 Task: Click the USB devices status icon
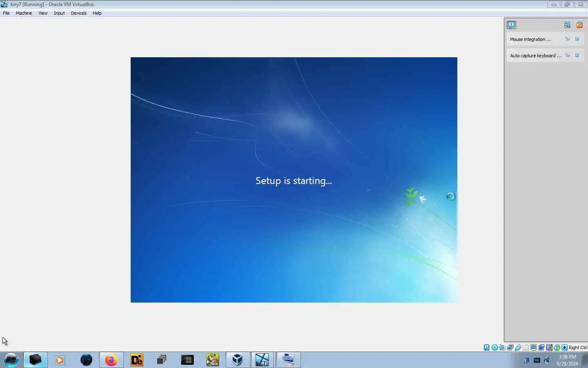[518, 348]
